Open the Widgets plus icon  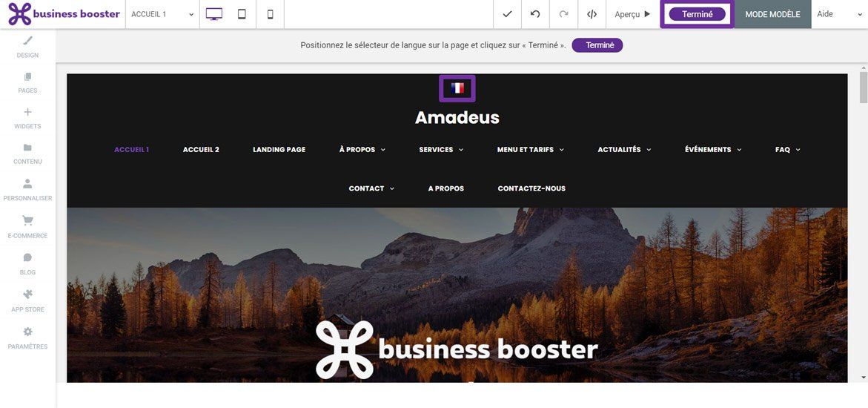click(x=27, y=112)
